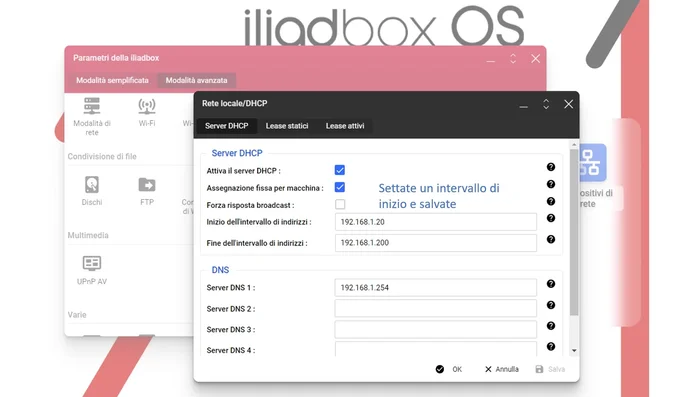Click the Server DNS 4 field

(x=436, y=349)
